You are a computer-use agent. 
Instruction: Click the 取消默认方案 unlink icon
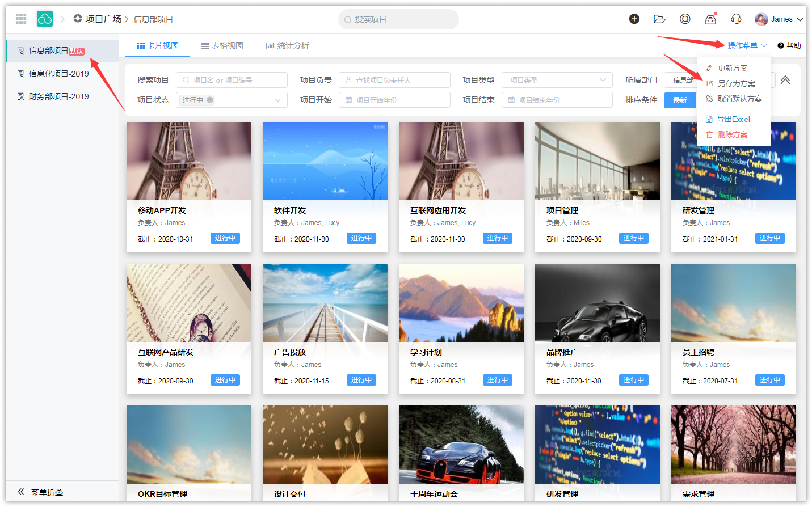click(709, 99)
